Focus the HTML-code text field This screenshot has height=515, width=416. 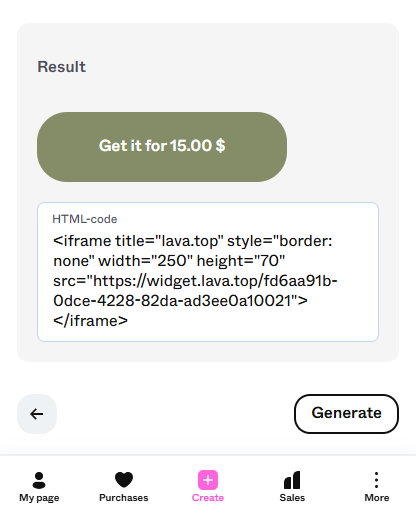click(208, 272)
